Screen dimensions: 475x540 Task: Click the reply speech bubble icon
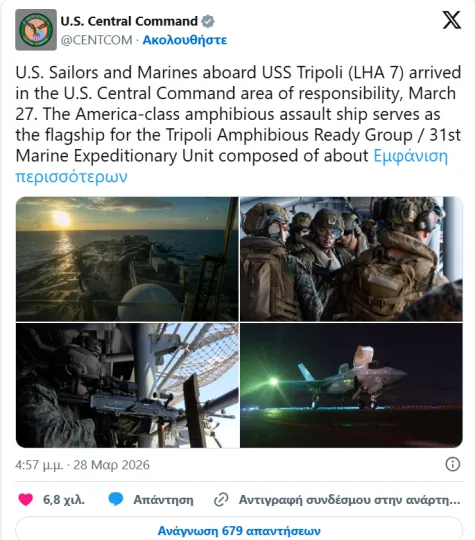[x=116, y=499]
